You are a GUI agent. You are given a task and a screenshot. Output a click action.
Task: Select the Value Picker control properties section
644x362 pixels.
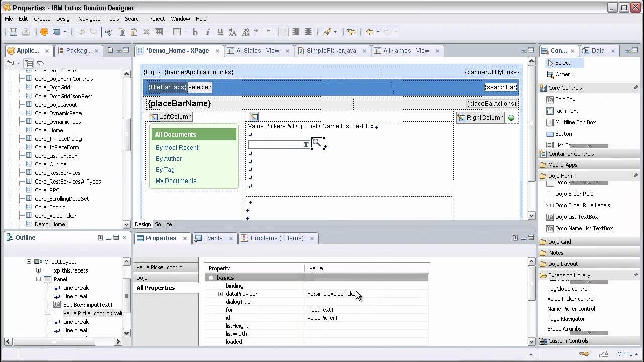(166, 267)
